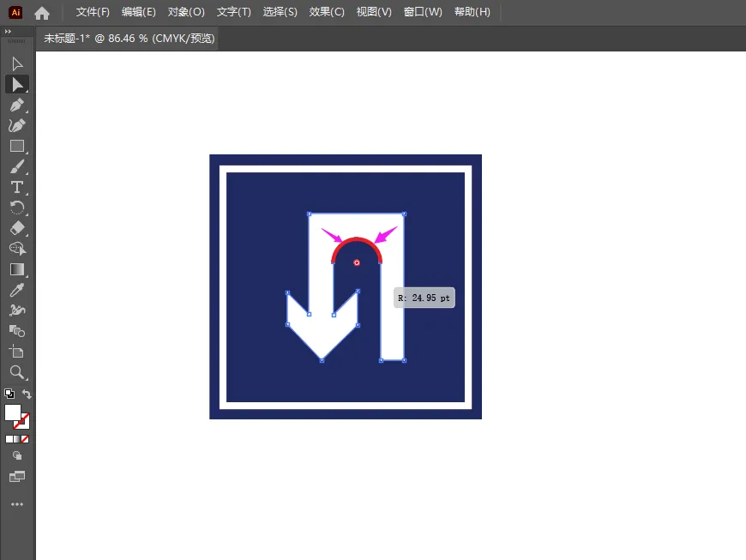Viewport: 746px width, 560px height.
Task: Set paint mode to None
Action: point(25,439)
